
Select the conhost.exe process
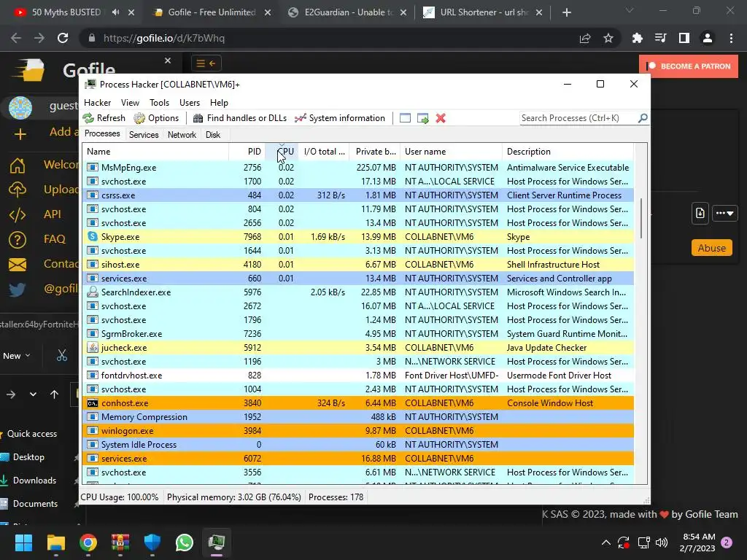click(x=357, y=402)
